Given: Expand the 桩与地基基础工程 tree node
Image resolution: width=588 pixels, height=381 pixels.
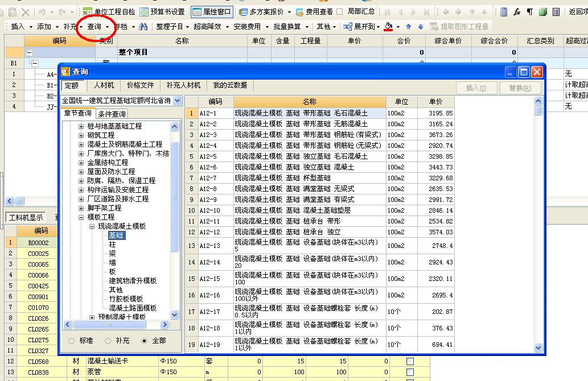Looking at the screenshot, I should point(81,126).
